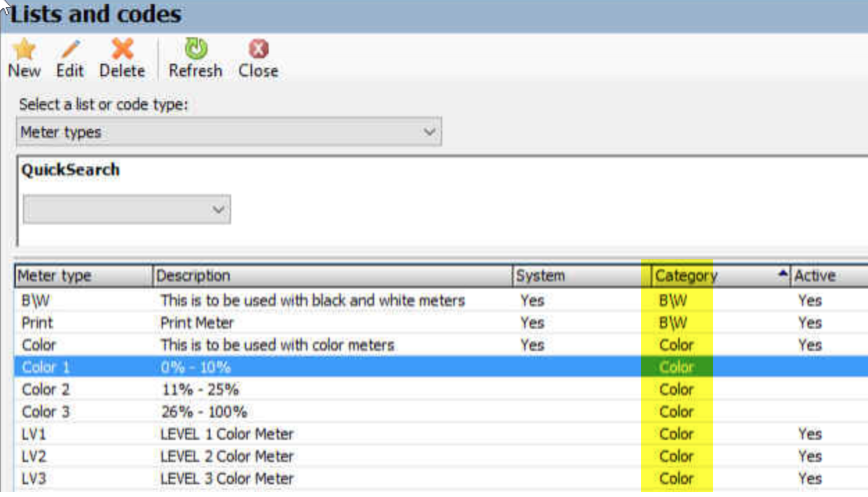Click the '0% - 10%' description cell

point(196,368)
